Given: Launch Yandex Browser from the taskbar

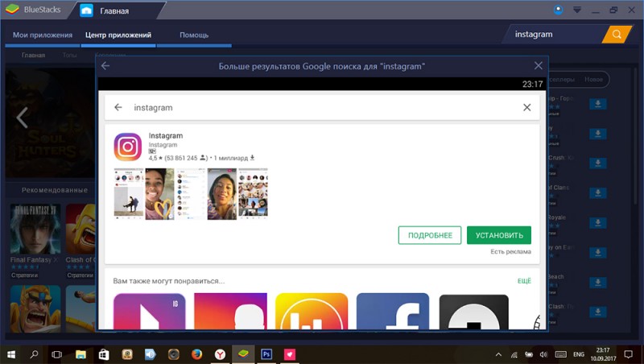Looking at the screenshot, I should click(220, 354).
